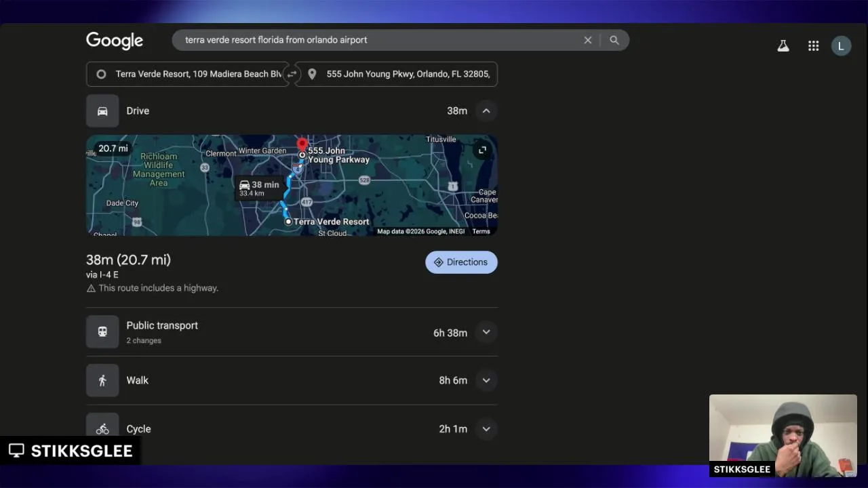The height and width of the screenshot is (488, 868).
Task: Collapse the Drive section chevron
Action: click(486, 110)
